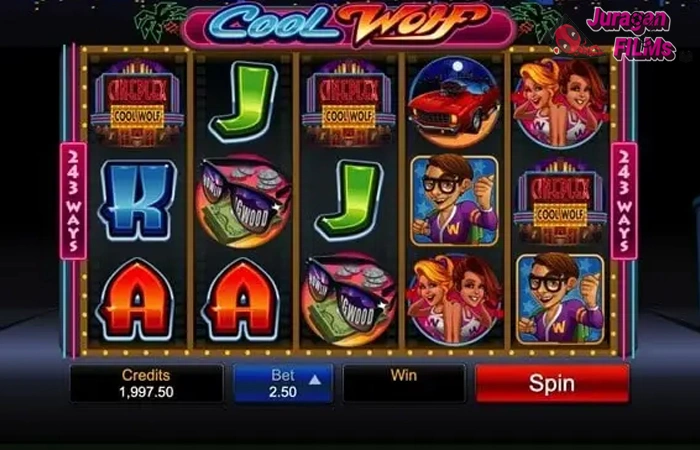Tap the blue K symbol on reel one
This screenshot has width=700, height=450.
click(x=137, y=200)
